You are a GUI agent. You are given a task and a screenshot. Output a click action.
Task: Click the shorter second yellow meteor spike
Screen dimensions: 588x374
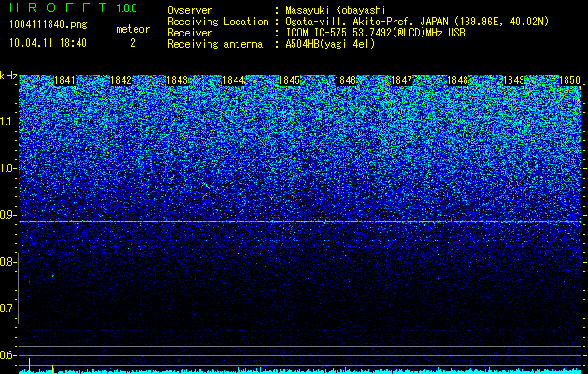pos(53,368)
